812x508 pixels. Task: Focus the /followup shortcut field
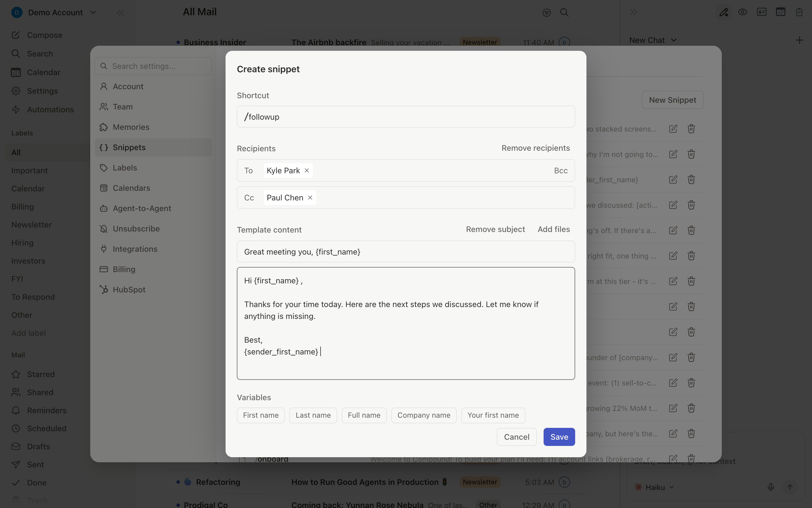coord(406,117)
